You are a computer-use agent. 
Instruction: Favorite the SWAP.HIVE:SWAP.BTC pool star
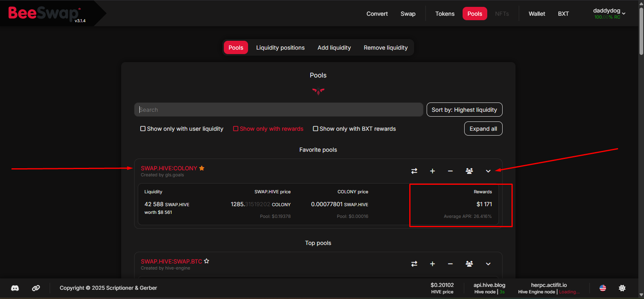coord(206,261)
